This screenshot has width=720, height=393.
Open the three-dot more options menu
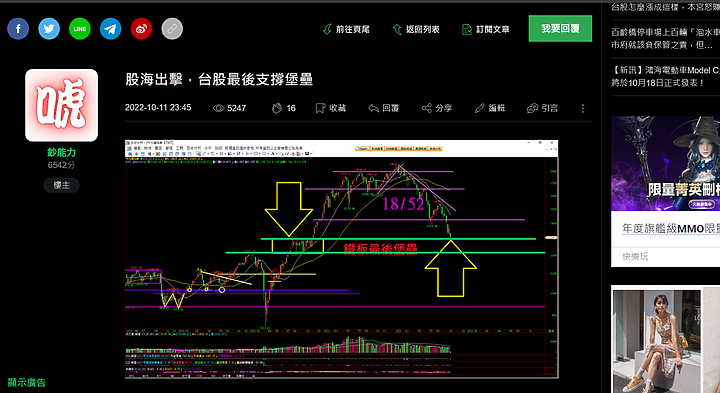[583, 108]
